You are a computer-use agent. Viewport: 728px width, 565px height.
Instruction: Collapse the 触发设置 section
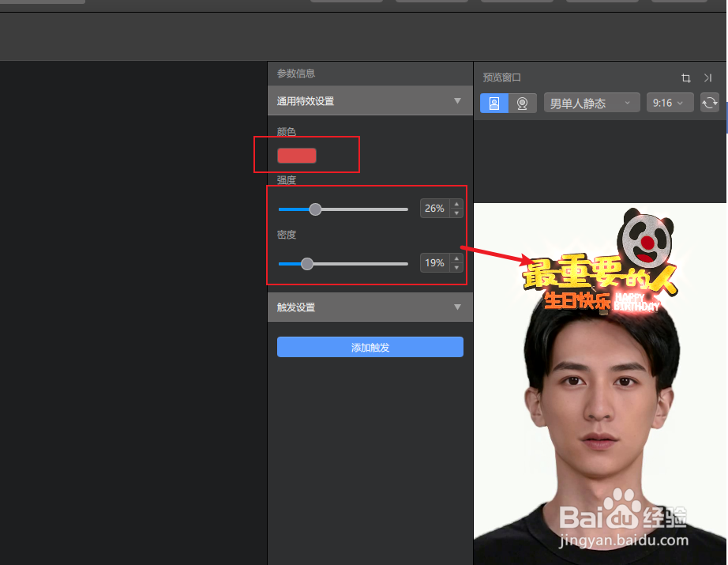coord(457,307)
